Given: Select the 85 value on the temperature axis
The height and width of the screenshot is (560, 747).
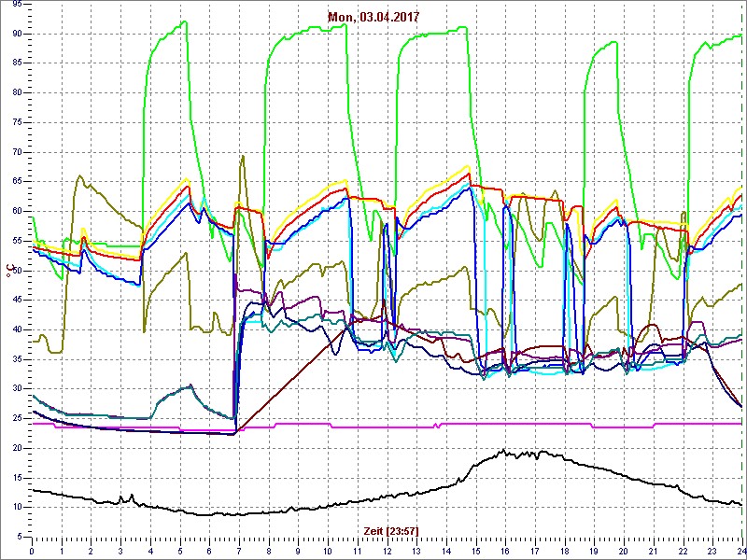Looking at the screenshot, I should (16, 63).
